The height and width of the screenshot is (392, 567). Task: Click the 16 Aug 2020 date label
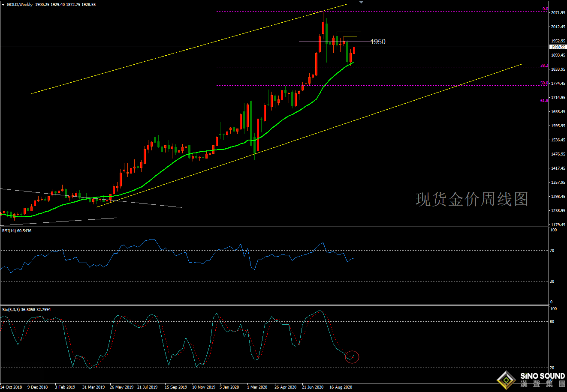[341, 387]
